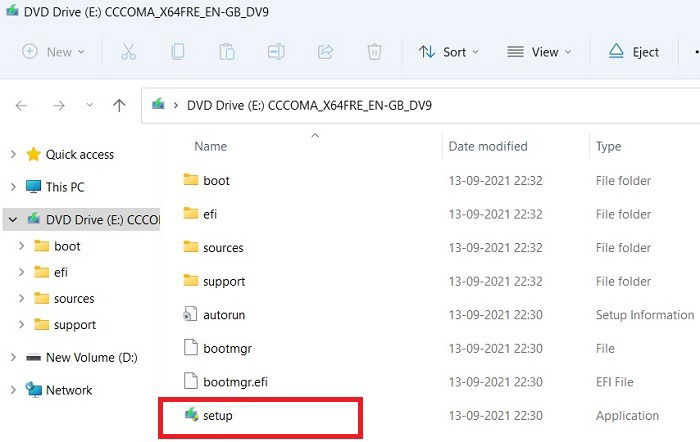Select the autorun setup information file
This screenshot has width=700, height=442.
[x=214, y=315]
